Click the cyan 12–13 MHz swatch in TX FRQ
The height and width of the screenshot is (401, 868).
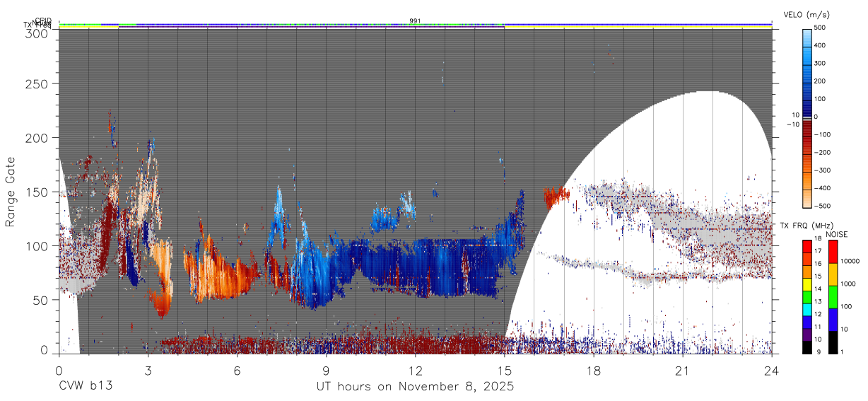click(807, 309)
